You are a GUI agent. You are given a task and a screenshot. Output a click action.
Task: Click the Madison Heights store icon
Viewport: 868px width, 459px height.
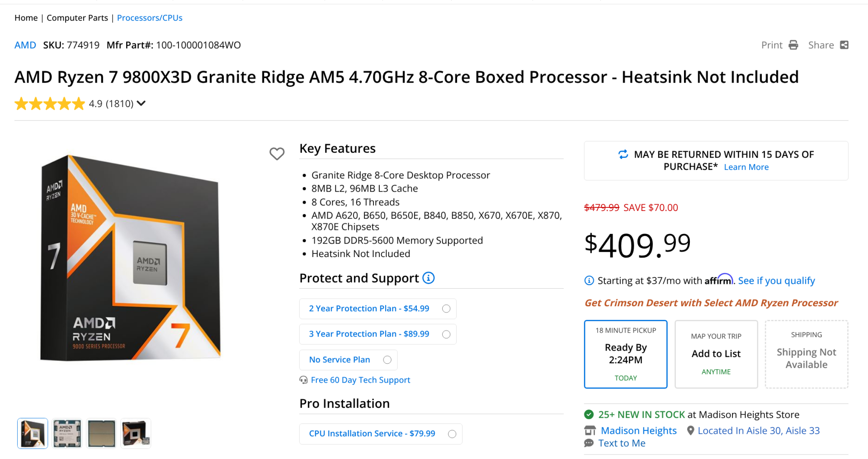point(590,431)
